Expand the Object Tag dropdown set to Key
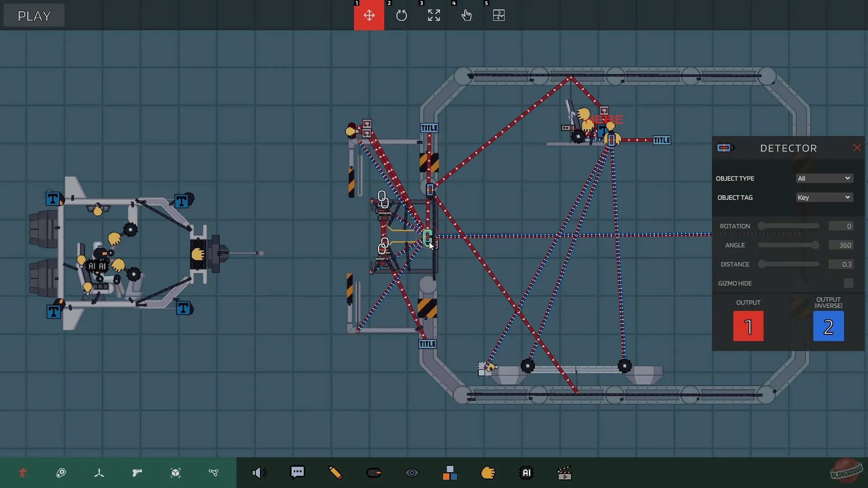868x488 pixels. click(824, 197)
